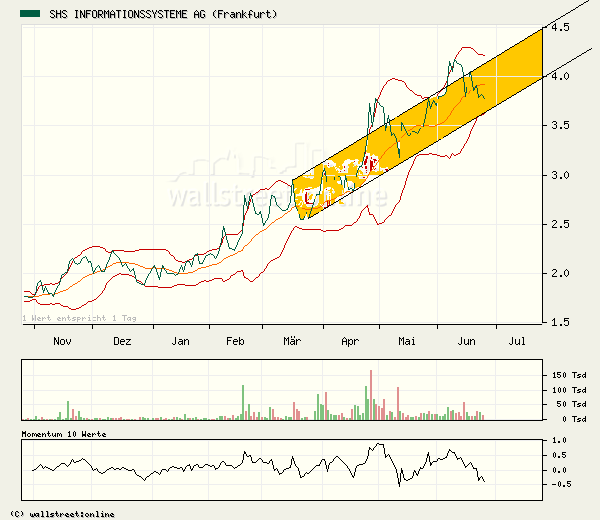This screenshot has width=600, height=520.
Task: Click the Jan month label
Action: click(180, 341)
